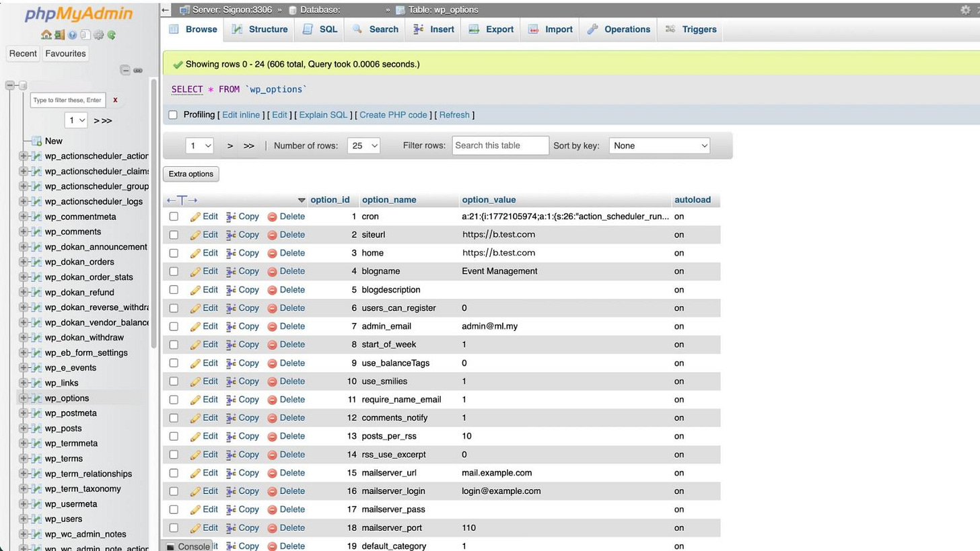The image size is (980, 551).
Task: Click Create PHP code link
Action: pos(393,115)
